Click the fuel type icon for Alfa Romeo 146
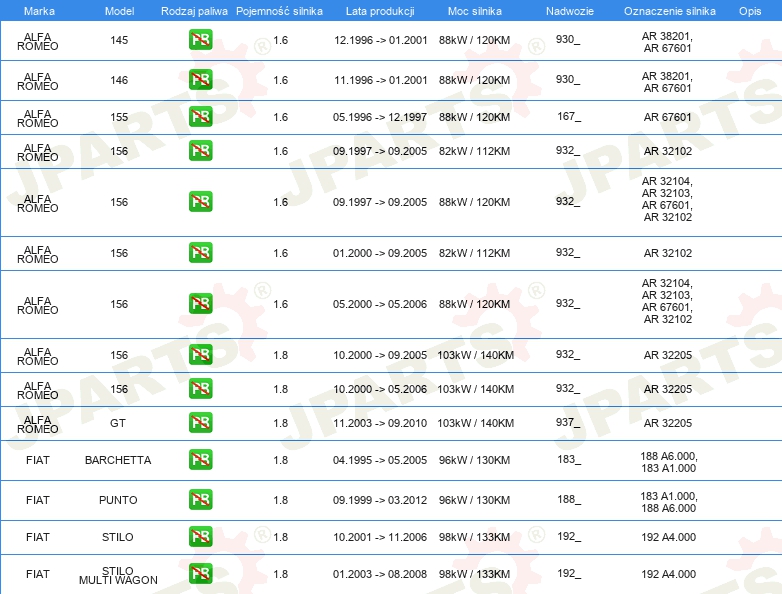This screenshot has height=594, width=782. [x=200, y=80]
